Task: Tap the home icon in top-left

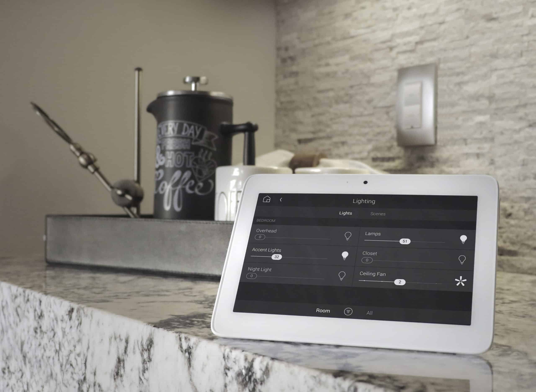Action: [x=264, y=199]
